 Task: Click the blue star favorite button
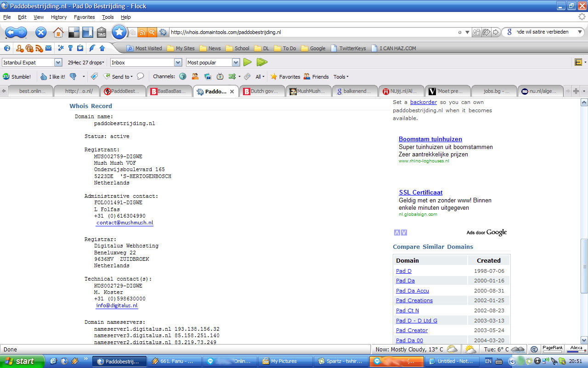point(119,32)
